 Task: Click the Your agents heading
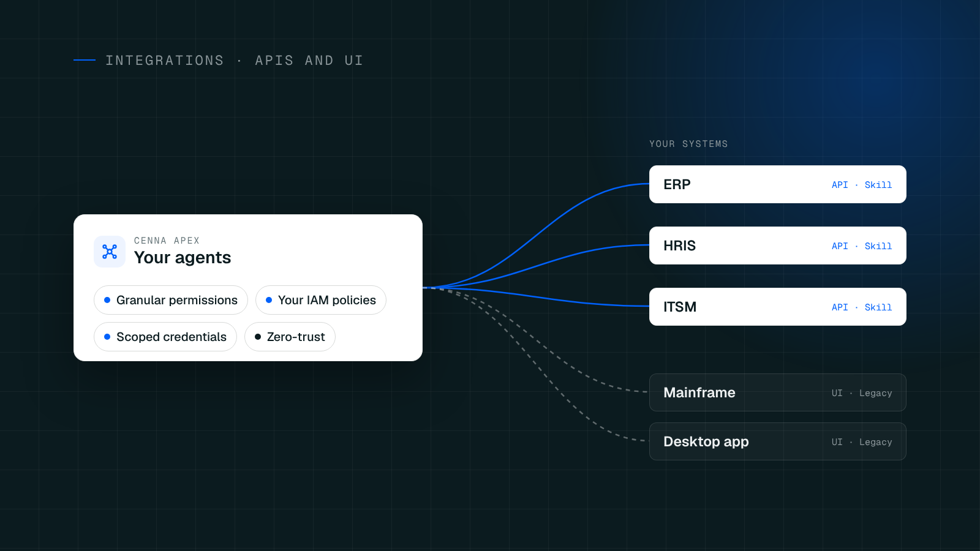coord(183,258)
